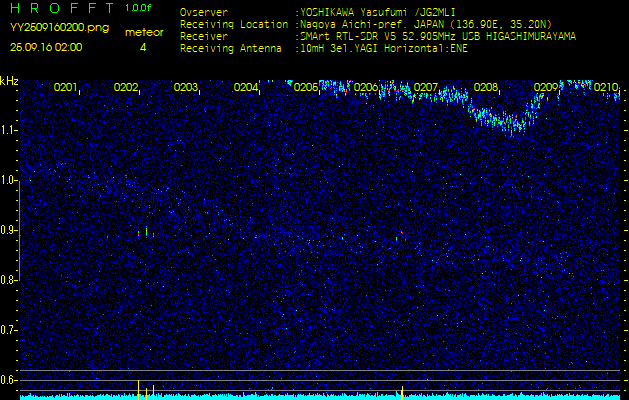
Task: Select the 26.09.16 02:00 timestamp
Action: pos(46,47)
